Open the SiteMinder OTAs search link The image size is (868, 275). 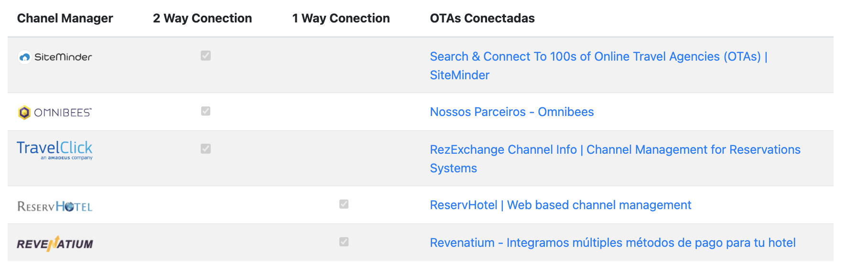(x=598, y=65)
